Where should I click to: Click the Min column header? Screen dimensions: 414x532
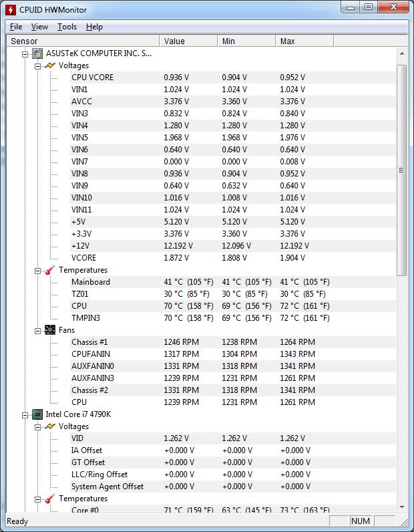[246, 41]
